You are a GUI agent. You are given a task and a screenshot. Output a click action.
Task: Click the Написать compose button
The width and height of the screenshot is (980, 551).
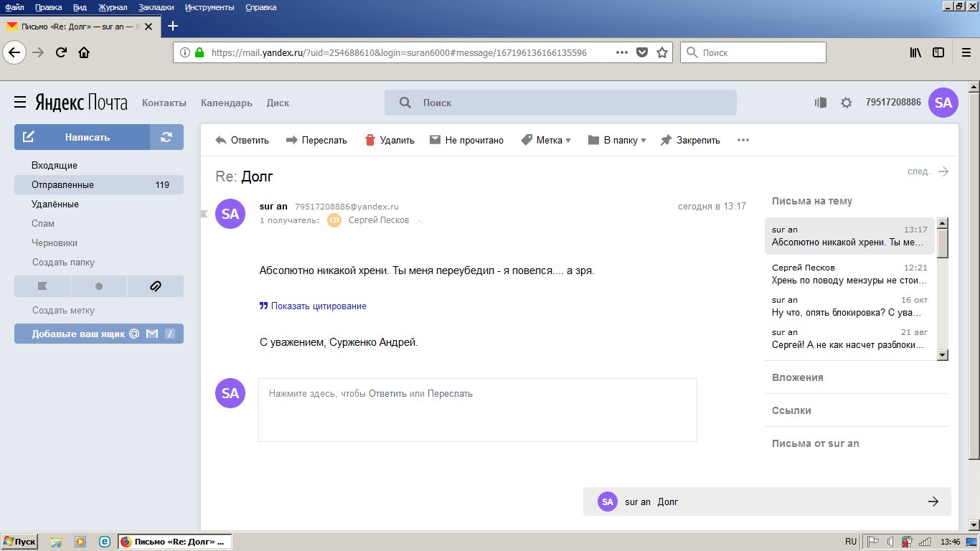[x=83, y=137]
